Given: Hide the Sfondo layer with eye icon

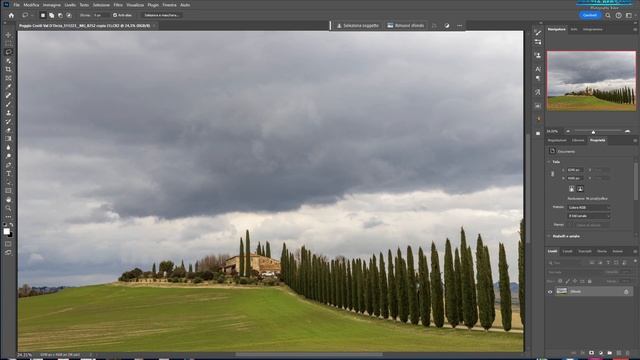Looking at the screenshot, I should 550,291.
